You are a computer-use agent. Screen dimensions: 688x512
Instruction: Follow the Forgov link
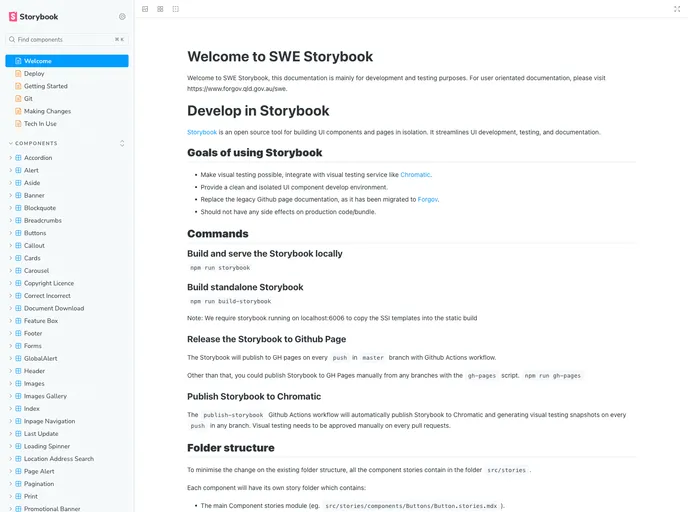point(427,199)
